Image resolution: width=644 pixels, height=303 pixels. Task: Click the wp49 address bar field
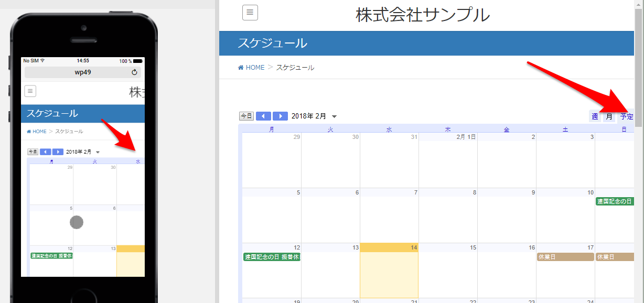pyautogui.click(x=82, y=72)
